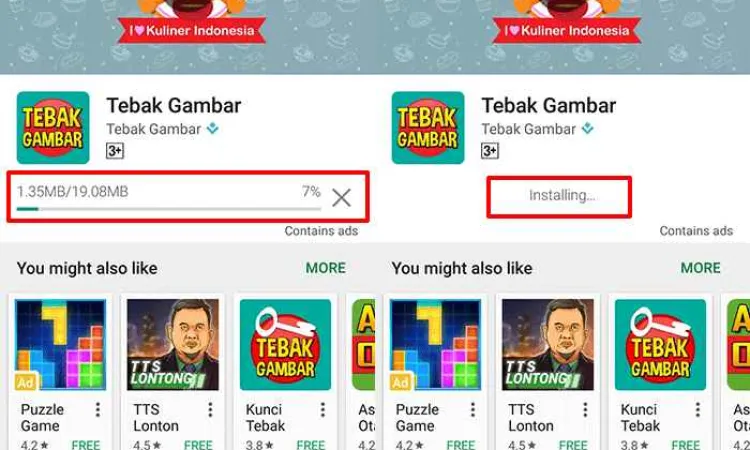Viewport: 750px width, 450px height.
Task: Tap the left verified developer badge
Action: click(213, 128)
